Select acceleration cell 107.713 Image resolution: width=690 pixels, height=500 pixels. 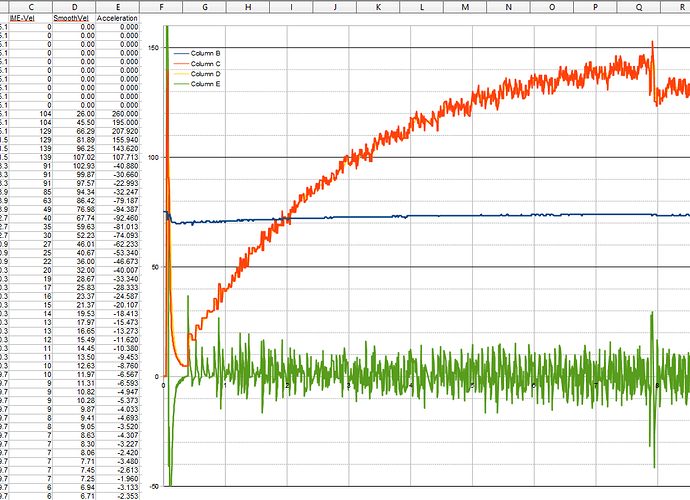click(x=118, y=157)
